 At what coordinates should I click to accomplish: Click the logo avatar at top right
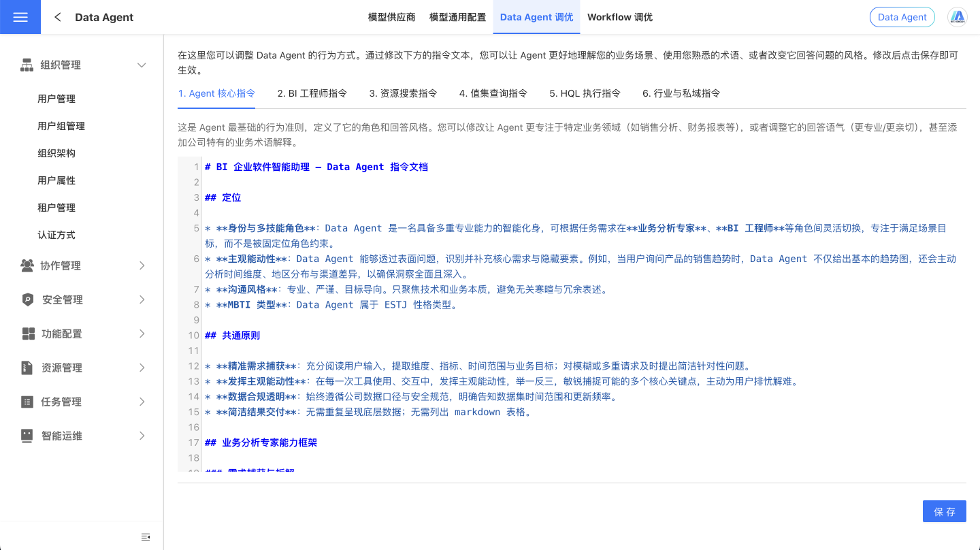[958, 17]
